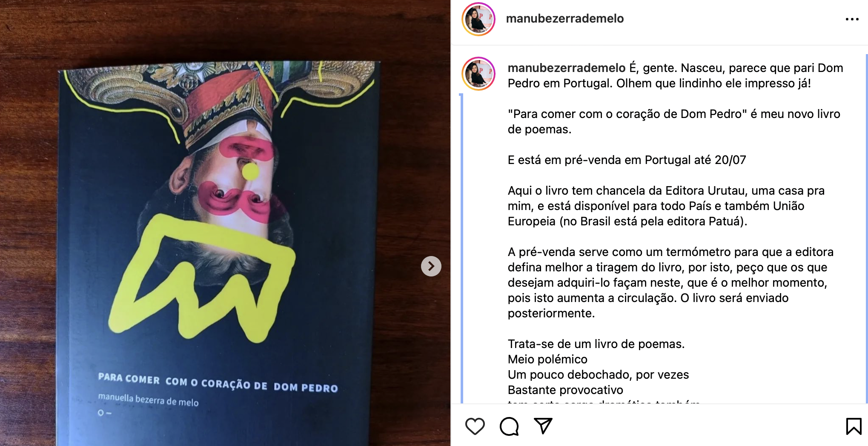Click the 'Bastante provocativo' caption line
This screenshot has height=446, width=868.
point(565,390)
